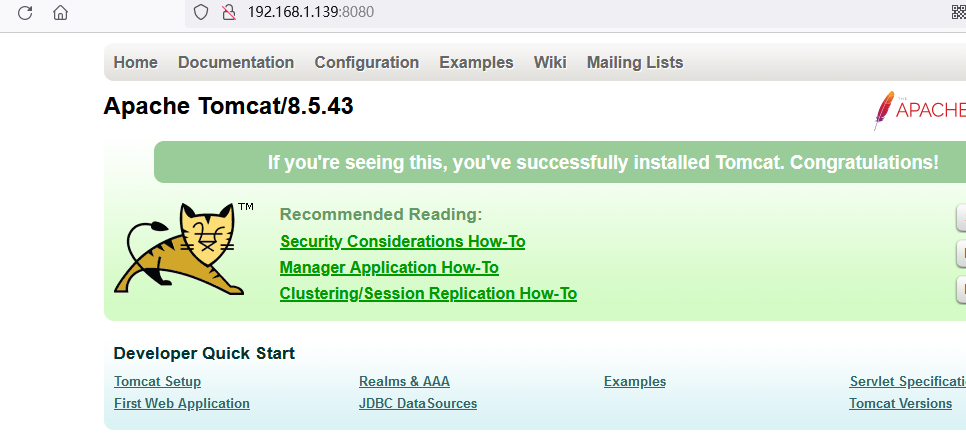Click the QR code icon in address bar
The image size is (966, 434).
click(959, 12)
